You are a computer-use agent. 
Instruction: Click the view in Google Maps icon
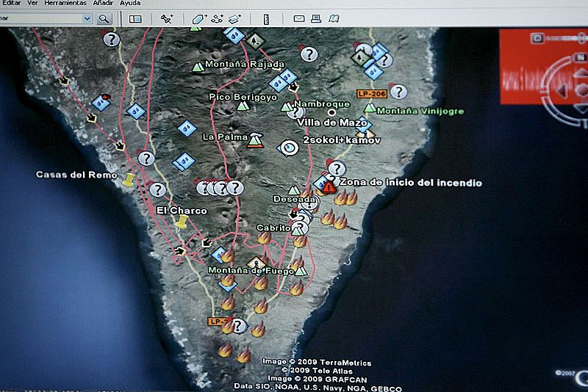(334, 18)
